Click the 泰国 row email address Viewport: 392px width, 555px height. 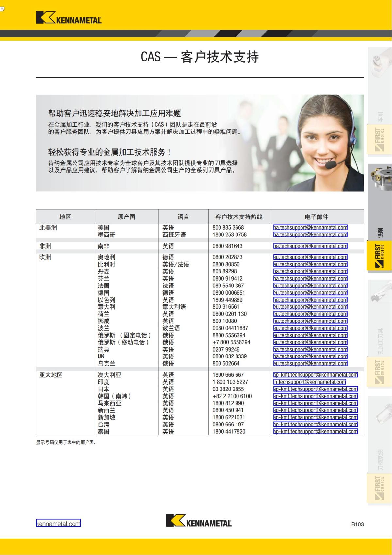point(316,431)
